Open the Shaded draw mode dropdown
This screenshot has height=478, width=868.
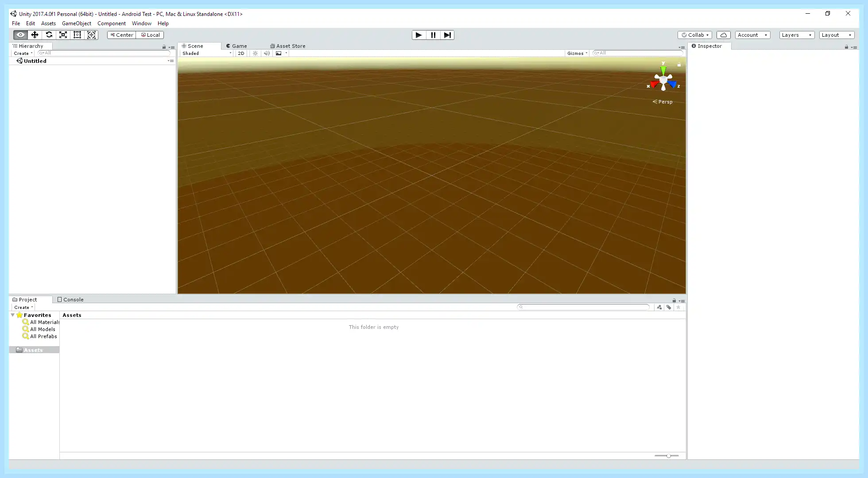tap(207, 53)
